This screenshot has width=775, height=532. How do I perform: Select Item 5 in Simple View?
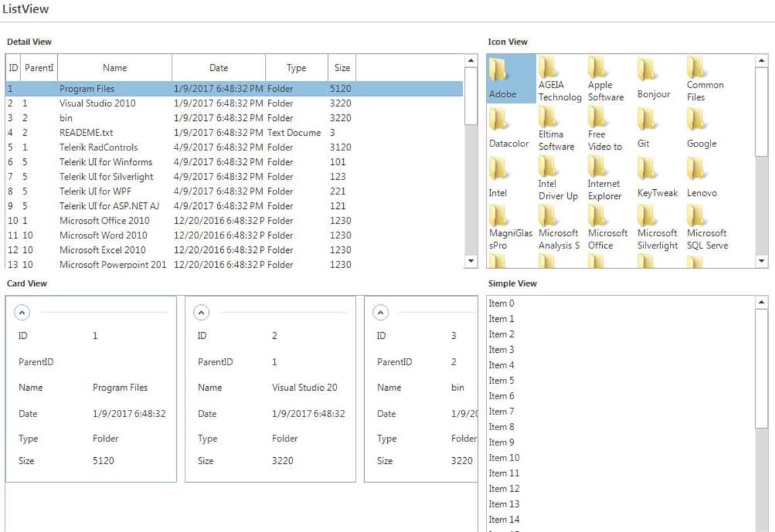(x=621, y=380)
